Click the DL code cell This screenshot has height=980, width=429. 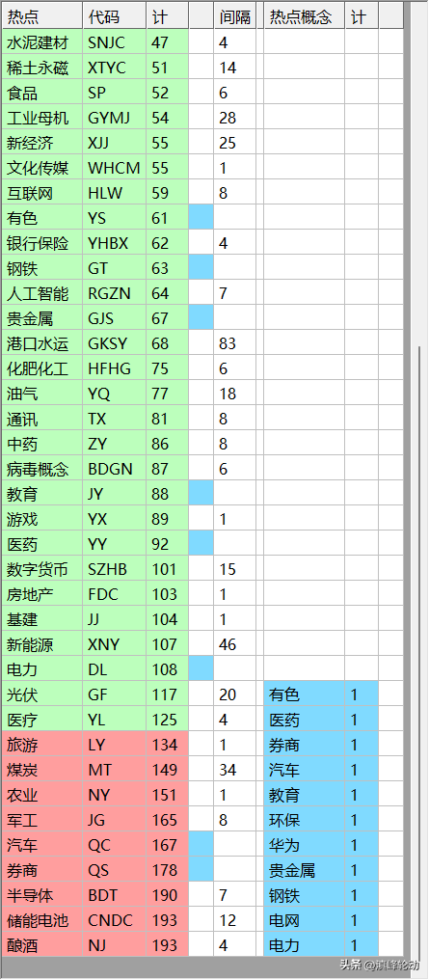[x=116, y=669]
